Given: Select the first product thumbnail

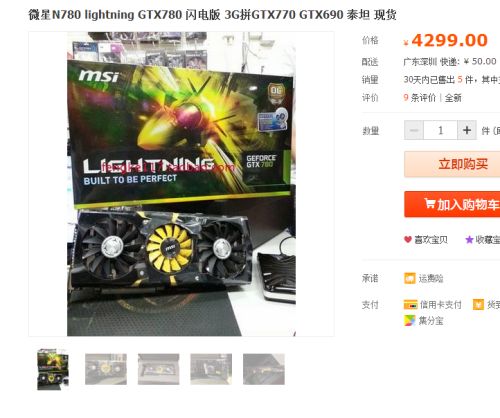Looking at the screenshot, I should [x=53, y=369].
